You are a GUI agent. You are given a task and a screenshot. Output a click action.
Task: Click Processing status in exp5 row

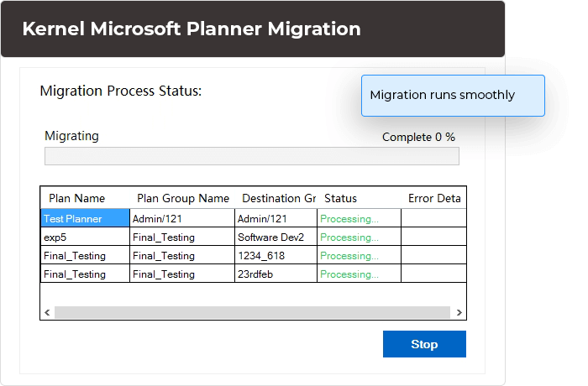(360, 237)
